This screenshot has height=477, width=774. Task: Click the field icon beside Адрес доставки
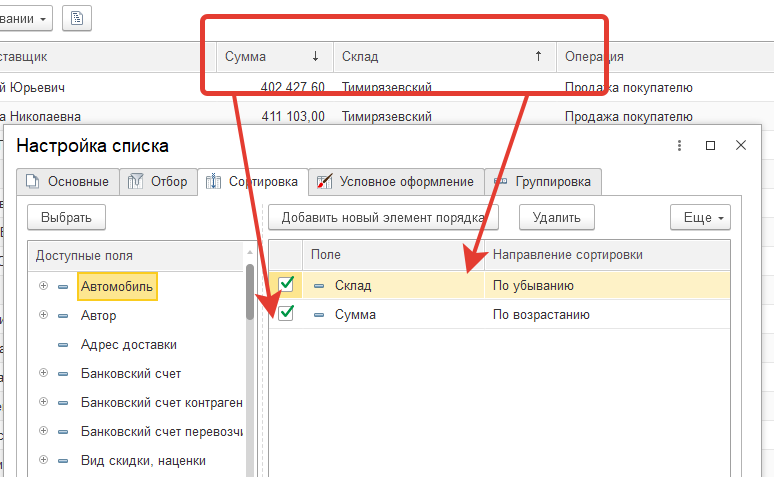pos(63,345)
